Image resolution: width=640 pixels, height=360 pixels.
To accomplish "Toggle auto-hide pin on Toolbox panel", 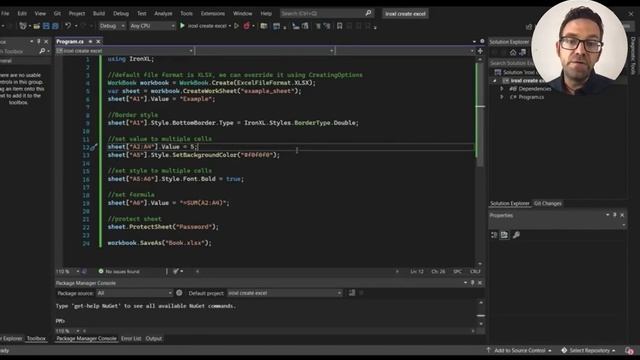I will point(39,41).
